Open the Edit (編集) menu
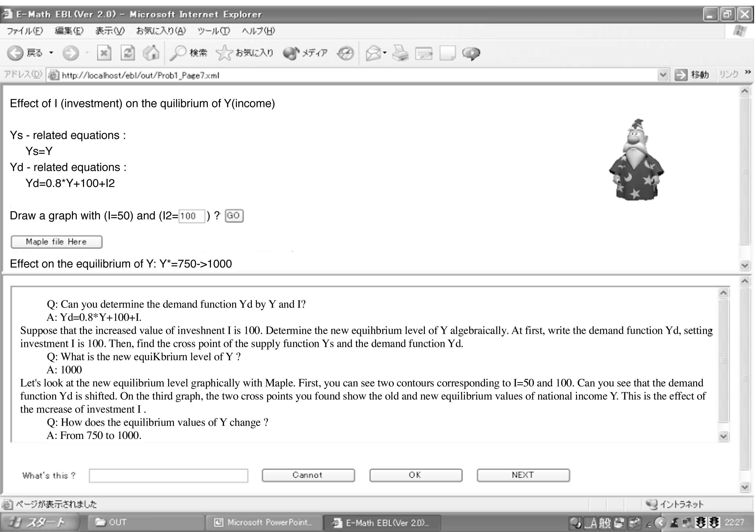This screenshot has width=756, height=532. 69,31
